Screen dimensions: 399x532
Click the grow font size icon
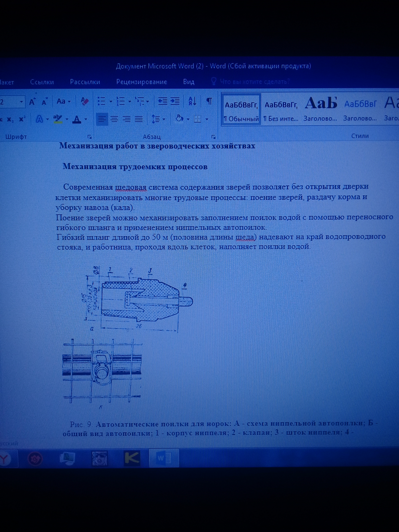(32, 102)
